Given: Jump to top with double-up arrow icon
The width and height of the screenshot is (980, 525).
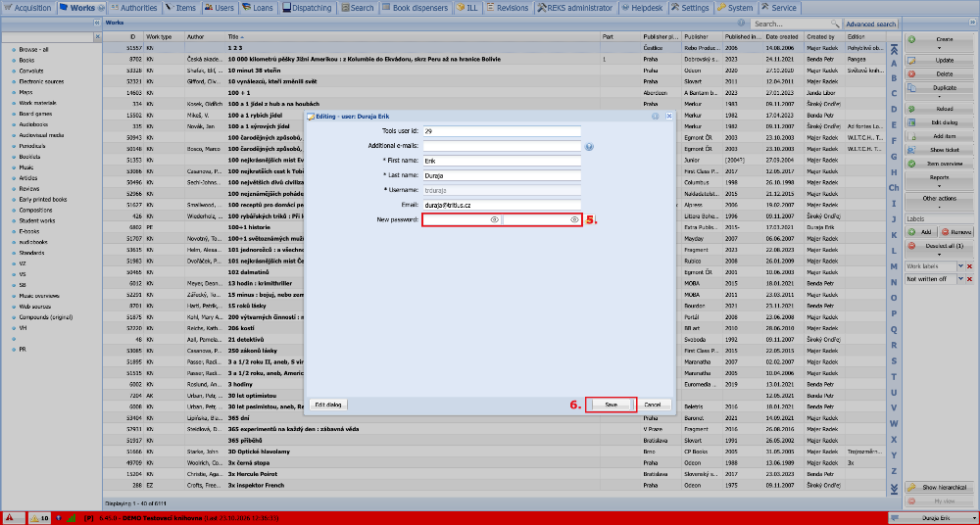Looking at the screenshot, I should click(x=894, y=49).
